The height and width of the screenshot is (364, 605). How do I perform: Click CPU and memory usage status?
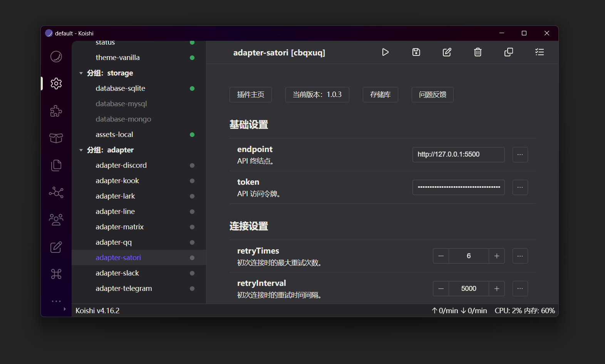coord(525,311)
